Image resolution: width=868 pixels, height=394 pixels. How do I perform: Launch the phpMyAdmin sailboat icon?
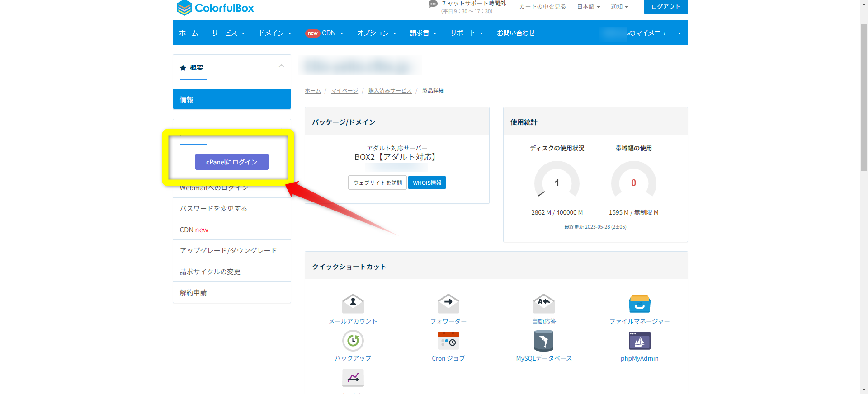[x=639, y=341]
